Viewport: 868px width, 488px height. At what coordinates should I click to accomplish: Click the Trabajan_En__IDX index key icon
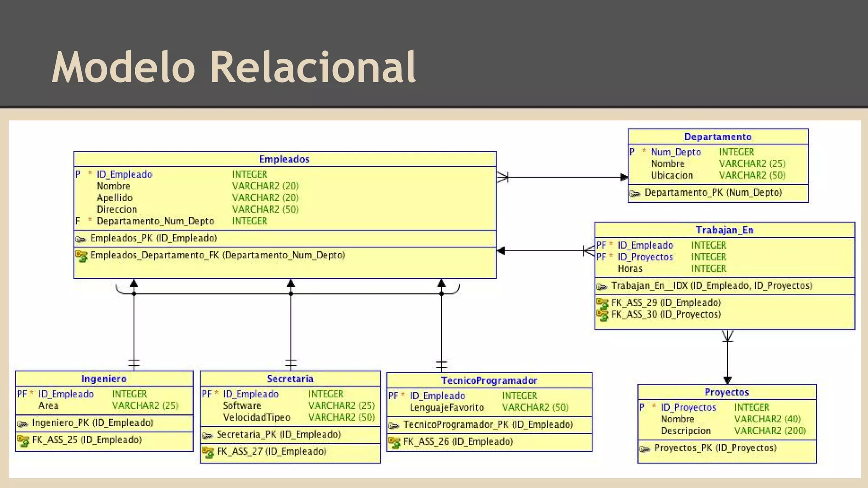tap(602, 287)
